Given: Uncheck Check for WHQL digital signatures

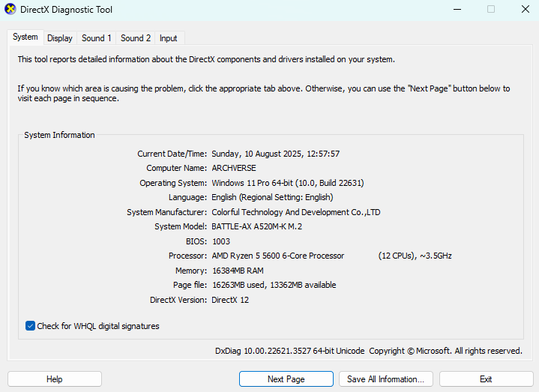Looking at the screenshot, I should point(30,326).
